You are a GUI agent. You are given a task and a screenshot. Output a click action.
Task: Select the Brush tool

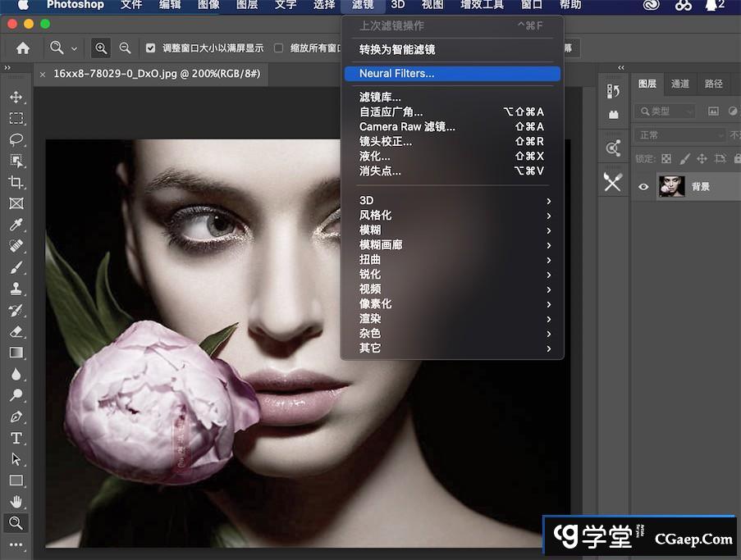(16, 267)
